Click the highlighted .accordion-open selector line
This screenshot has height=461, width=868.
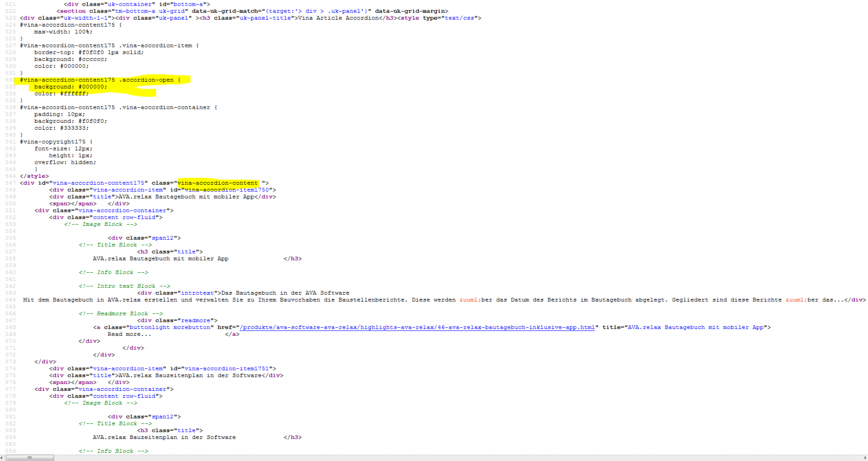tap(104, 80)
